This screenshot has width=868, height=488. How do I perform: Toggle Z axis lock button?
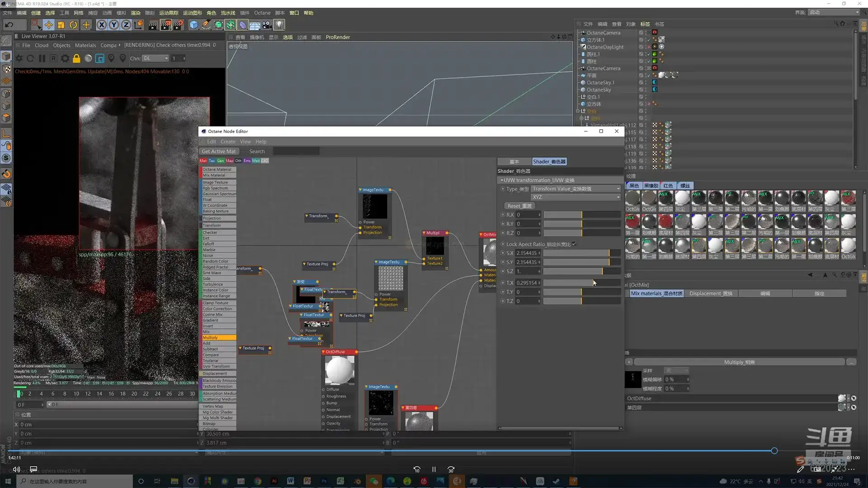point(126,25)
